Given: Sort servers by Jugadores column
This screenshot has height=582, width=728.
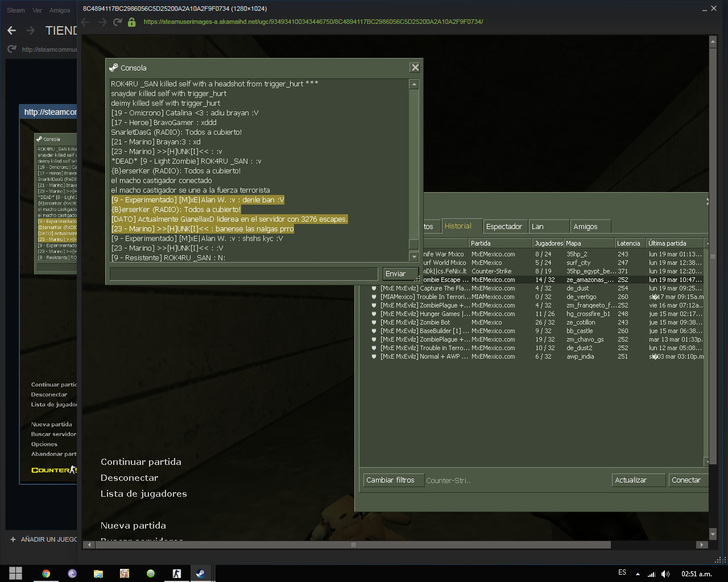Looking at the screenshot, I should point(548,243).
